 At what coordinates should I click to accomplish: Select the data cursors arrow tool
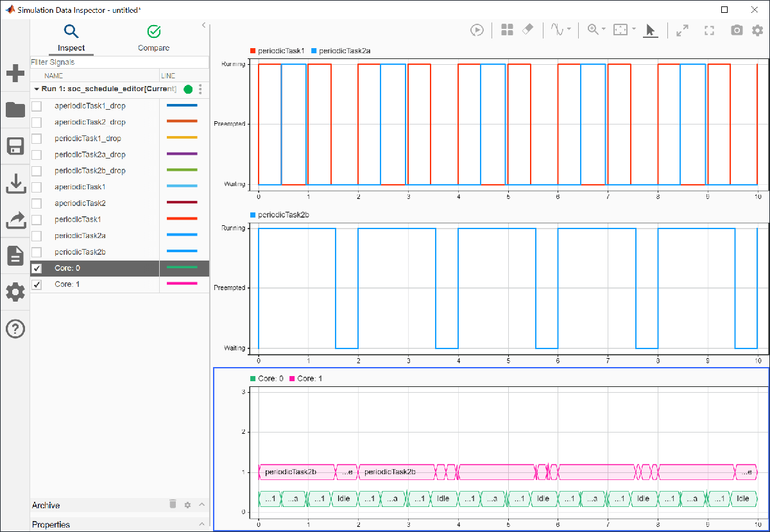[650, 30]
